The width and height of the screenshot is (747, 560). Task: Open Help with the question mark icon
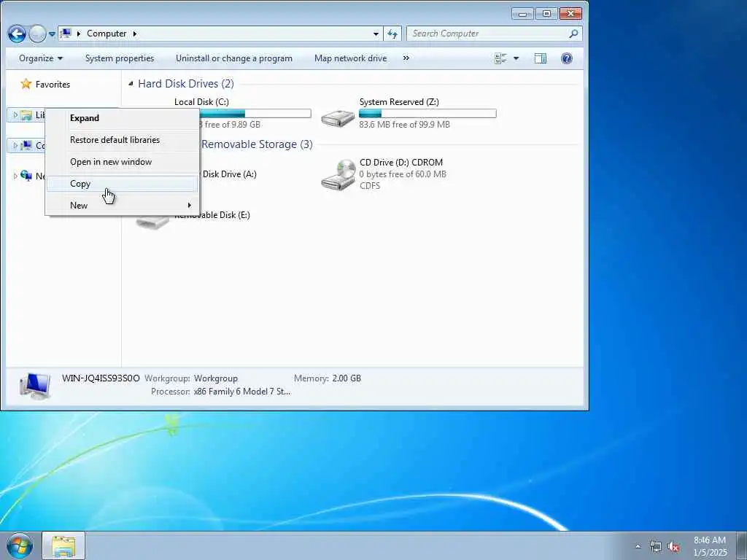point(566,58)
